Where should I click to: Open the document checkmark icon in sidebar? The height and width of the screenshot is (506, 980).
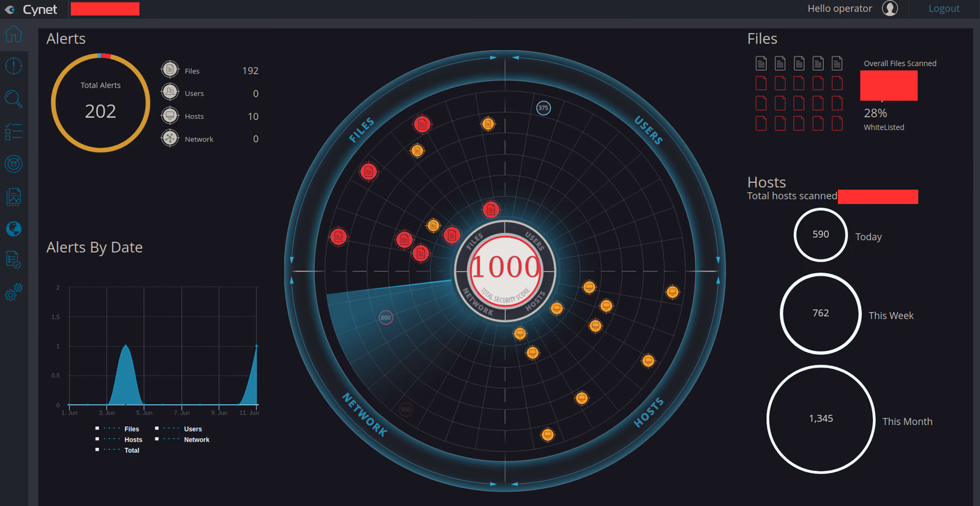(x=13, y=259)
